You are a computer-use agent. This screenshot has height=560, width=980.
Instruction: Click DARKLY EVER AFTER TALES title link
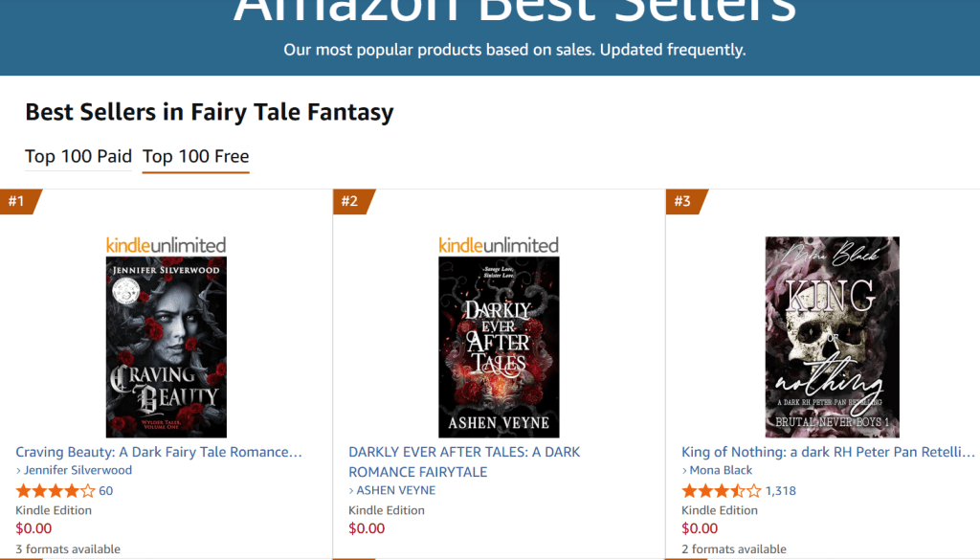point(464,461)
